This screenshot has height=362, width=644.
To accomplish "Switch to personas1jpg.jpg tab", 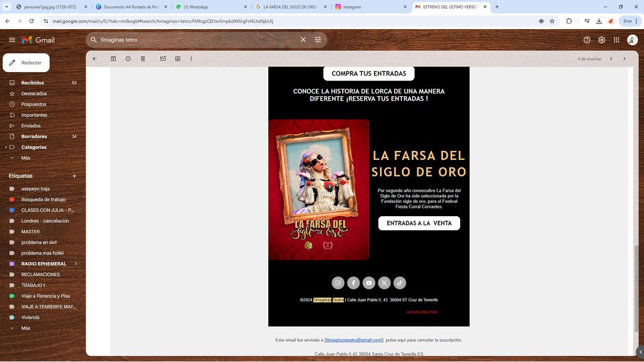I will click(x=52, y=7).
